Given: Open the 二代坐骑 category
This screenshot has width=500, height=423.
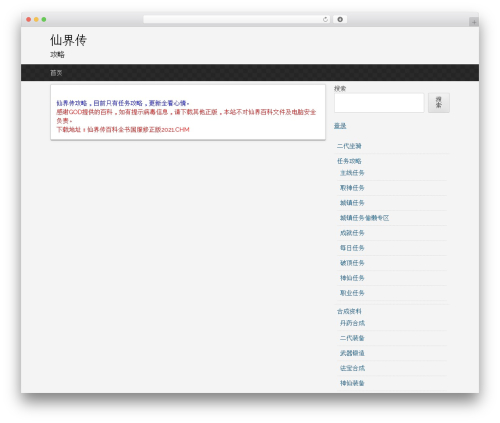Looking at the screenshot, I should 349,146.
